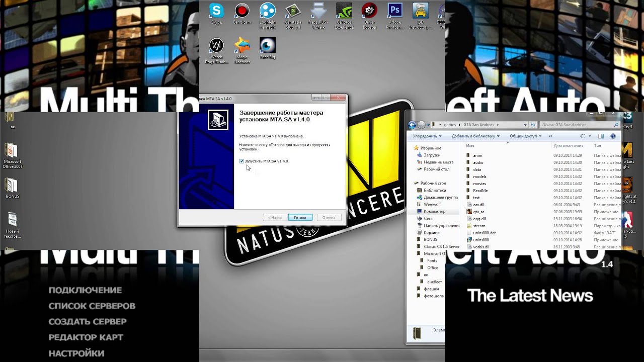Select СПИСОК СЕРВЕРОВ menu item
644x362 pixels.
click(x=92, y=306)
